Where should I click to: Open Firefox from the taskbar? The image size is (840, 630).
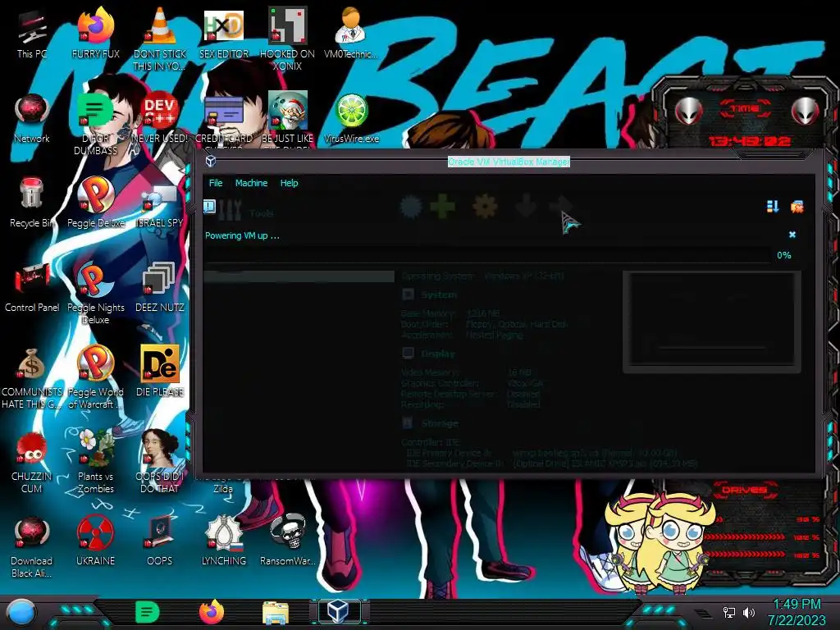[x=212, y=612]
